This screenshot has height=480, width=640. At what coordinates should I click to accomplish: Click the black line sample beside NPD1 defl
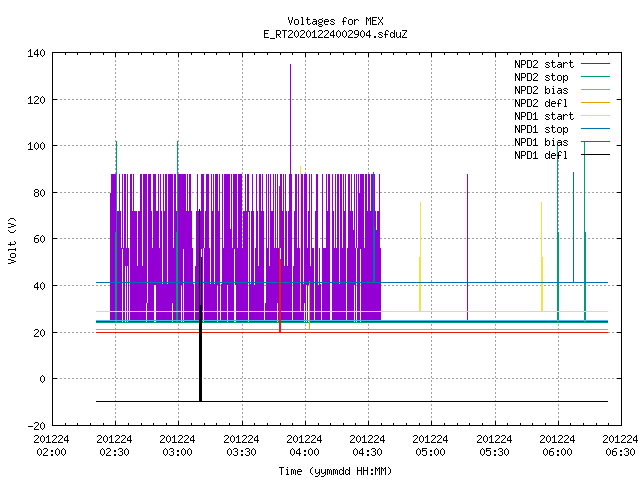595,155
